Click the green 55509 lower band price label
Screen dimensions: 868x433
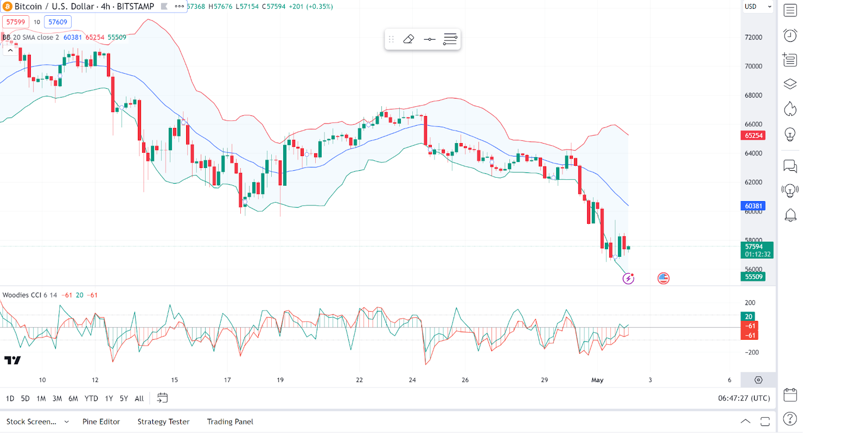point(753,276)
